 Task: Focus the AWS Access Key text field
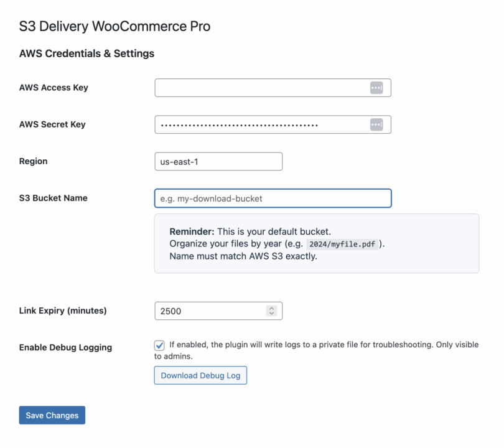coord(261,88)
